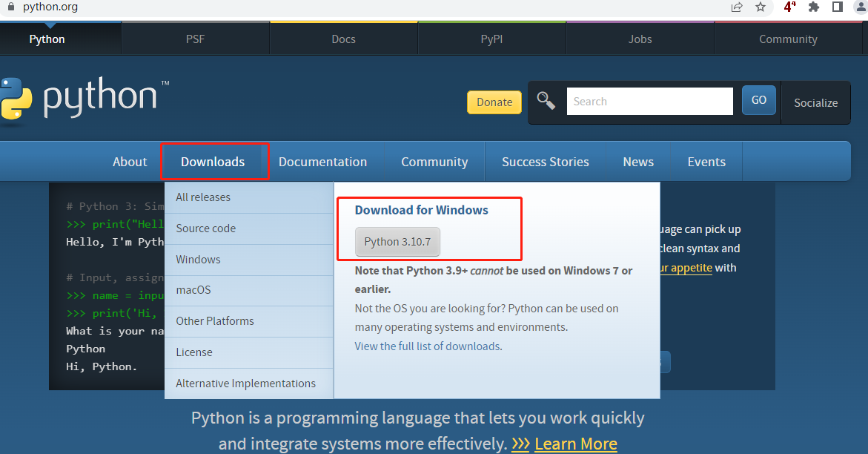The image size is (868, 454).
Task: Click the '# Input, assign' code comment
Action: 115,277
